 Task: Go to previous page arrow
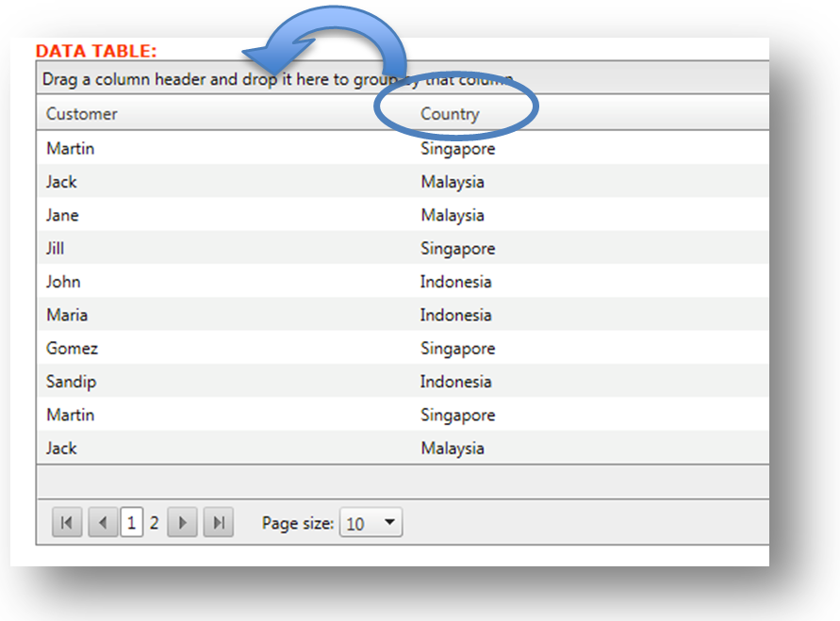pos(103,522)
